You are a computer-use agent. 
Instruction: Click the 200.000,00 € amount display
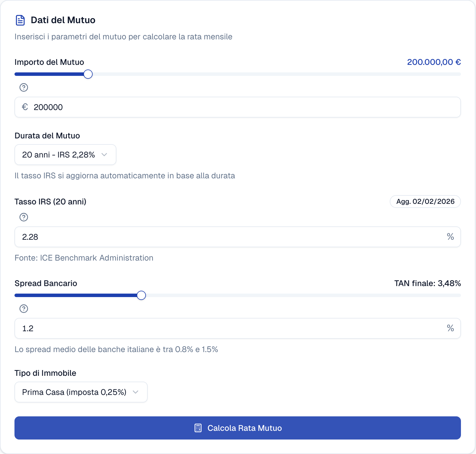[x=433, y=62]
